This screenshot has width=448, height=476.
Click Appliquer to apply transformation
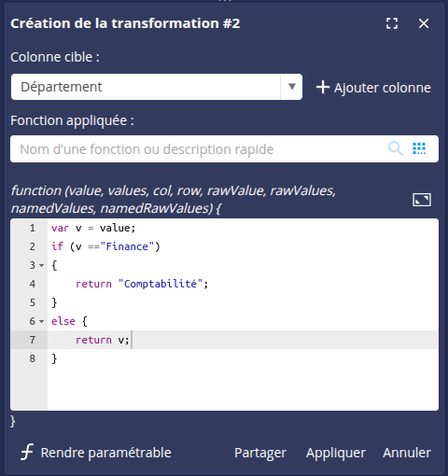tap(336, 453)
